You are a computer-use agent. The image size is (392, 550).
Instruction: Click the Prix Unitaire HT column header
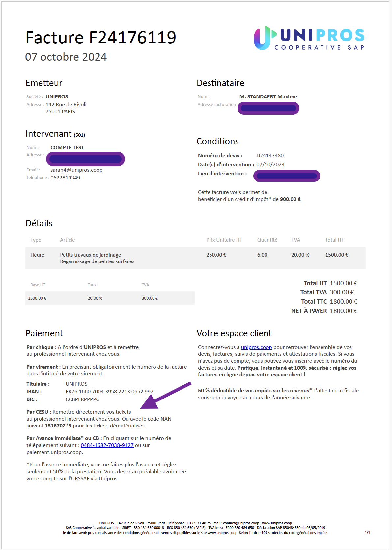tap(224, 240)
